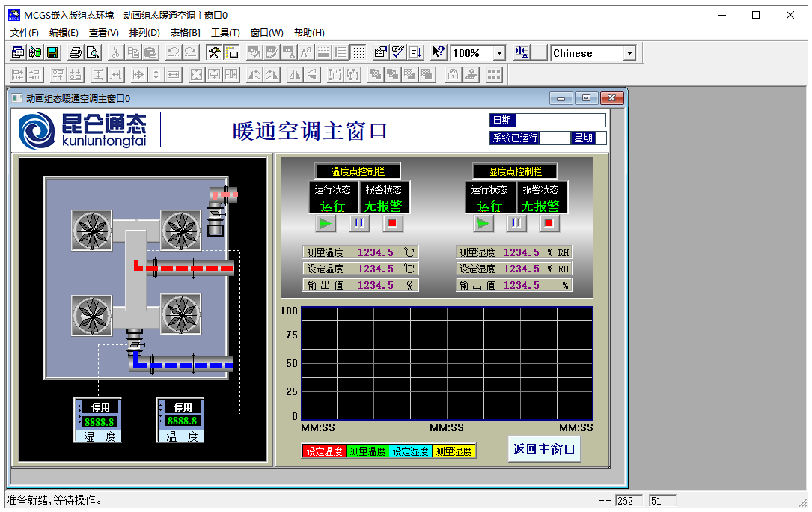Click the 湿度 controller meter
This screenshot has width=812, height=512.
coord(98,420)
